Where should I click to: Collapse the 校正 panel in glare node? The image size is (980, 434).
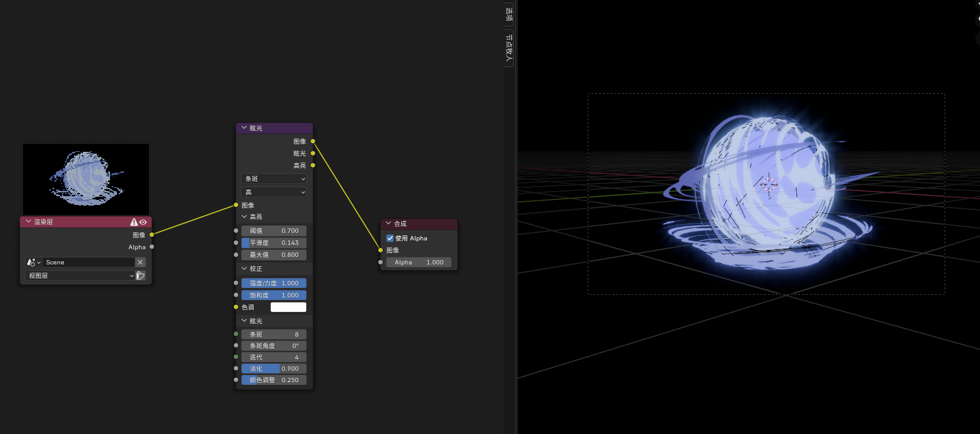click(x=245, y=269)
